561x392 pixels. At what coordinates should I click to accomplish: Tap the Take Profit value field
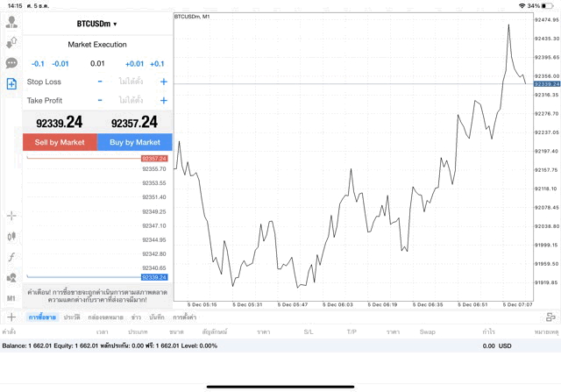tap(131, 100)
